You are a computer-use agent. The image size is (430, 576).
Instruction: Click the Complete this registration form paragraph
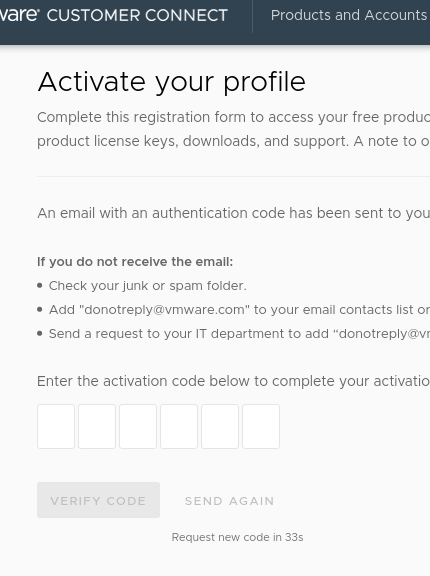pyautogui.click(x=234, y=129)
